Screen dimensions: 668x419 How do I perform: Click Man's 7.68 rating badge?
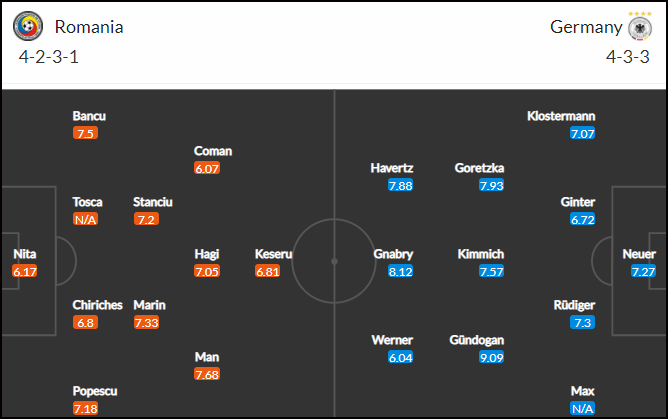(207, 374)
